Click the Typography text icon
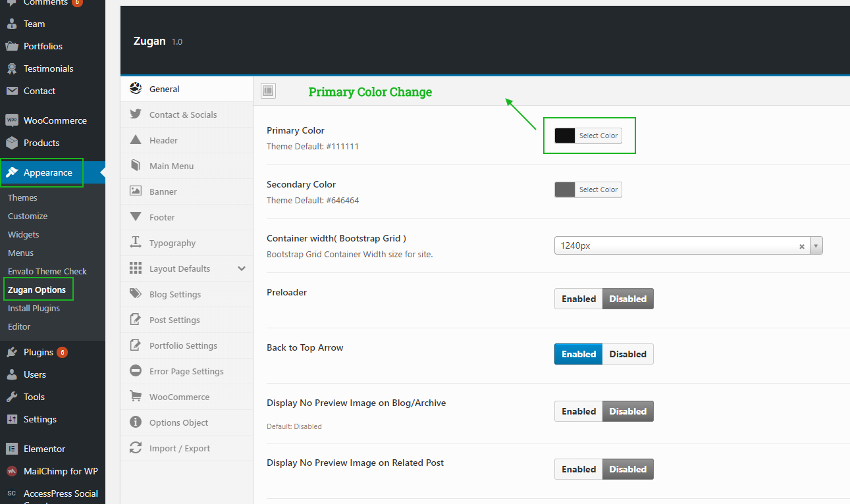 (136, 243)
